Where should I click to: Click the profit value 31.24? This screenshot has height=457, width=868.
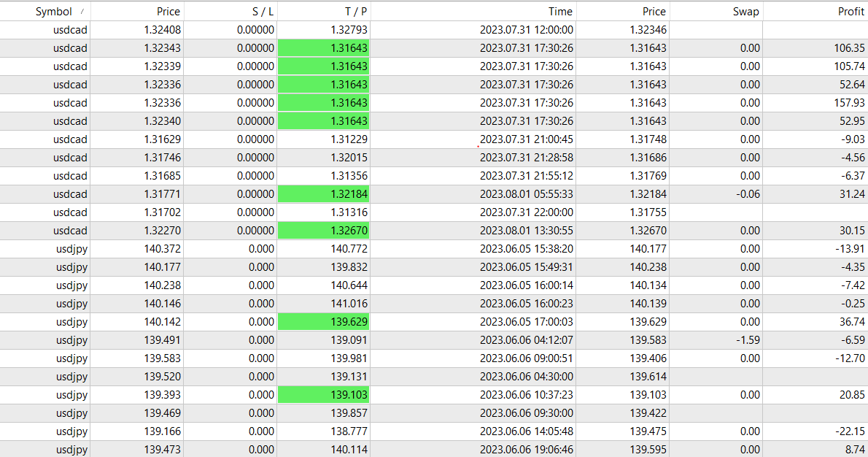852,194
